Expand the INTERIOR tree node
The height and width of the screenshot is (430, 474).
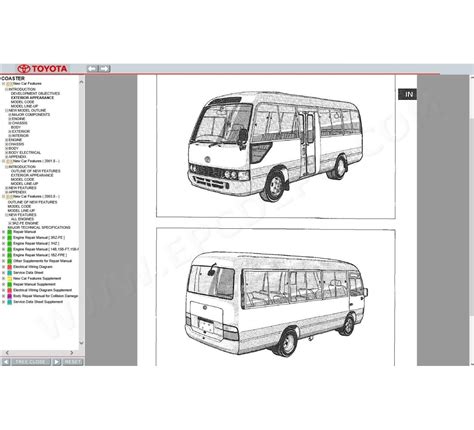coord(10,136)
